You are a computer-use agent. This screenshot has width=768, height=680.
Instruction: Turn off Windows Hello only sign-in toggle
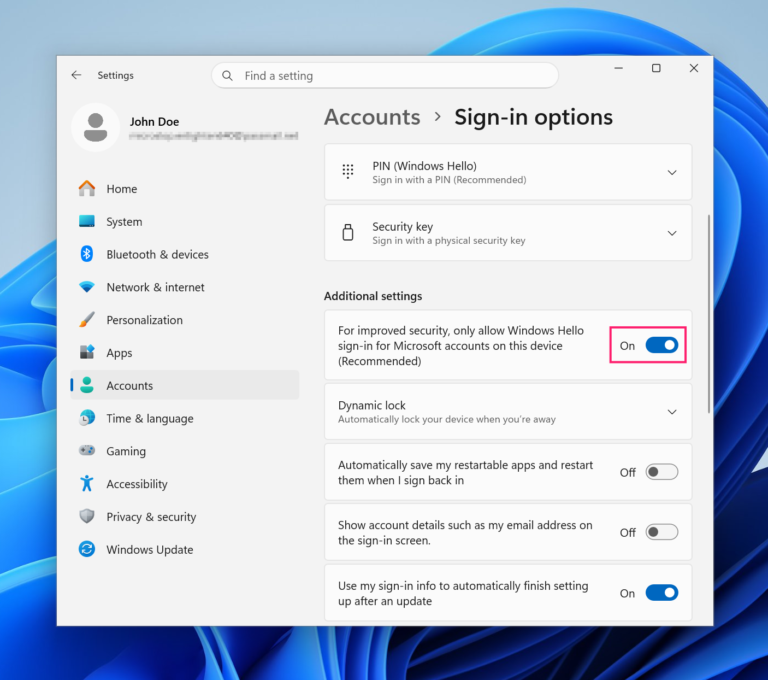662,345
